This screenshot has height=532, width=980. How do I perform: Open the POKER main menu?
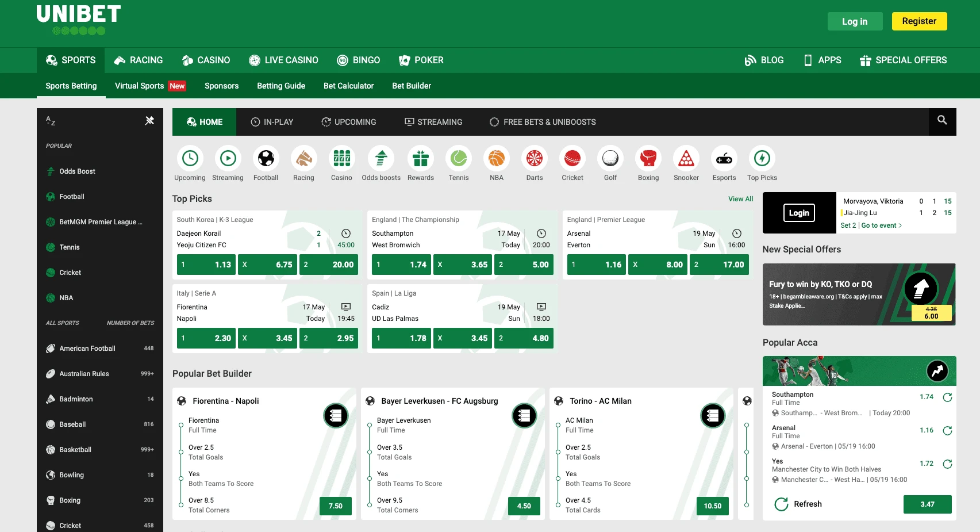421,60
